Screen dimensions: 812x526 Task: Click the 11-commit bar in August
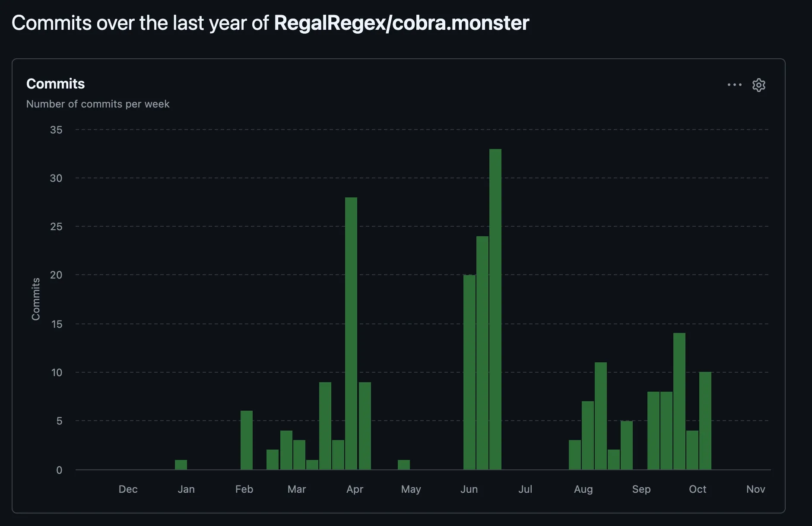[601, 415]
